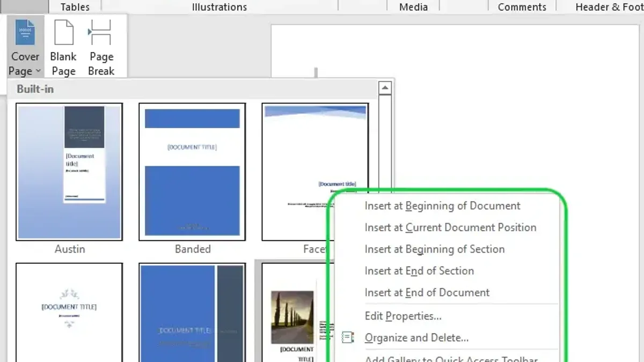Open Edit Properties dialog

coord(403,316)
